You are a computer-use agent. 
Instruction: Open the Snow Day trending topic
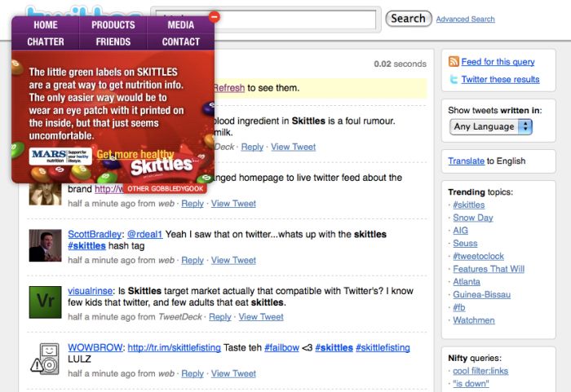[473, 218]
